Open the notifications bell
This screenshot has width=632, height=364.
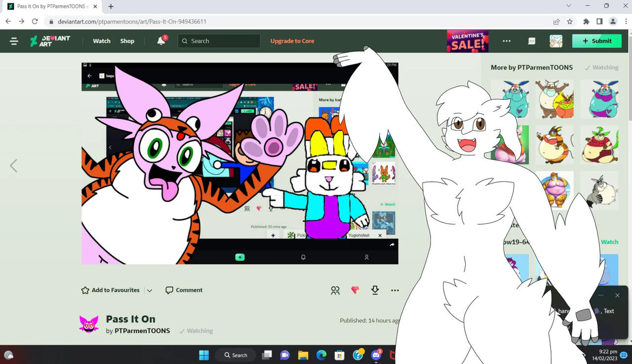point(161,41)
